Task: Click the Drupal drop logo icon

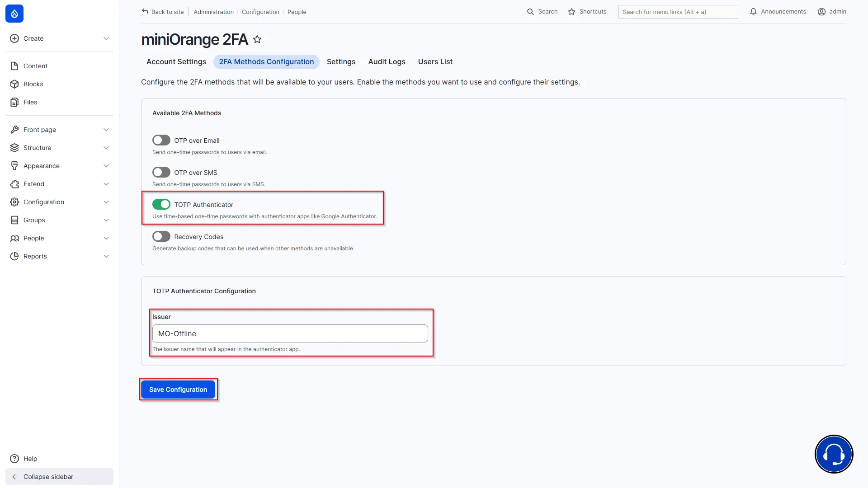Action: pos(14,14)
